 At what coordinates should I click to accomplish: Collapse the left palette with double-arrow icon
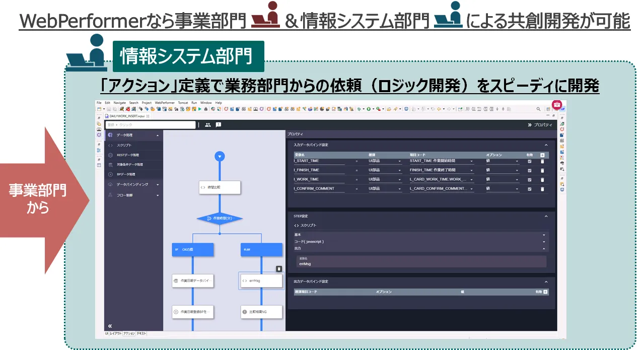coord(110,326)
